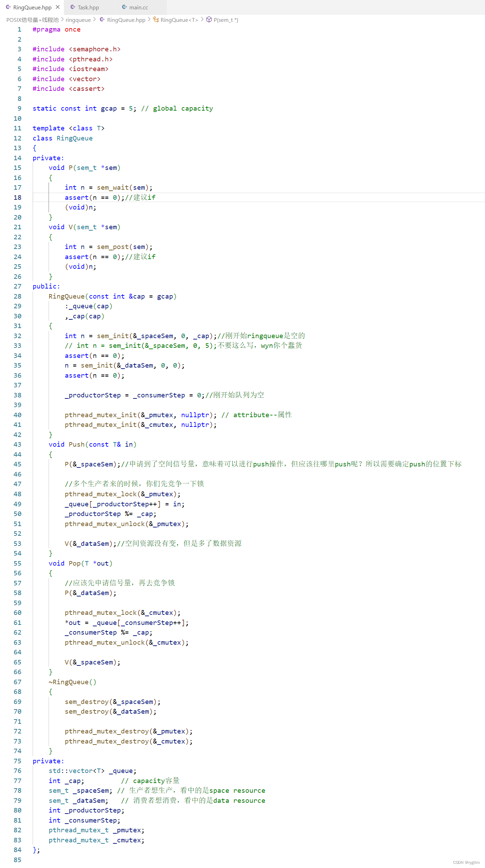485x868 pixels.
Task: Click 'RingQueue(const int &cap = gcap)' constructor
Action: click(113, 297)
